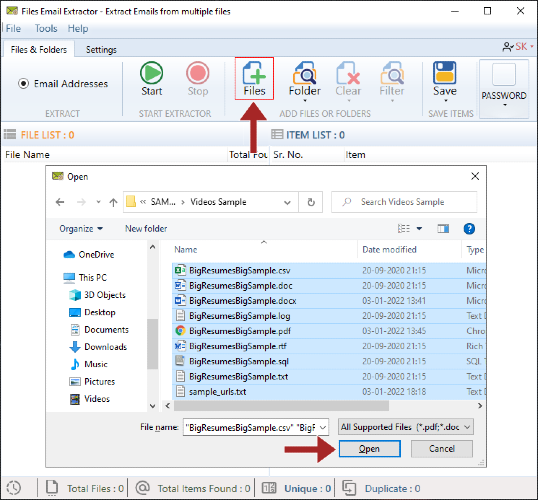
Task: Open the All Supported Files type dropdown
Action: click(x=406, y=427)
